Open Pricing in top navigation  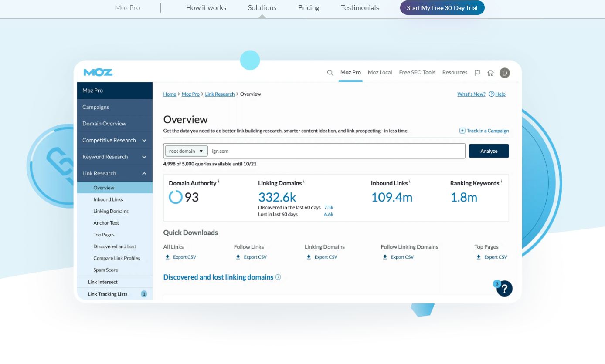coord(309,8)
